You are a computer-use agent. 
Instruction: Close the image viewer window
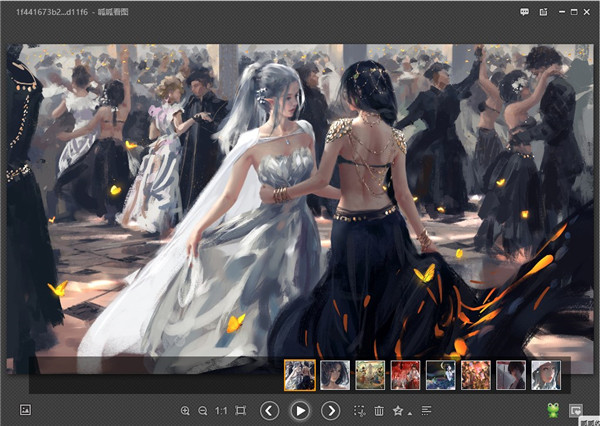pos(587,12)
